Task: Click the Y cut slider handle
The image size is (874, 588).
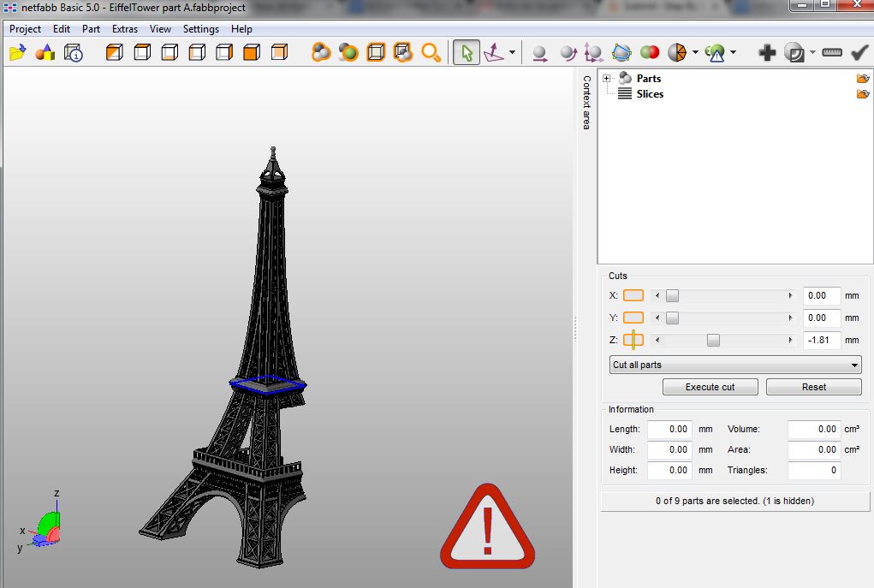Action: 673,318
